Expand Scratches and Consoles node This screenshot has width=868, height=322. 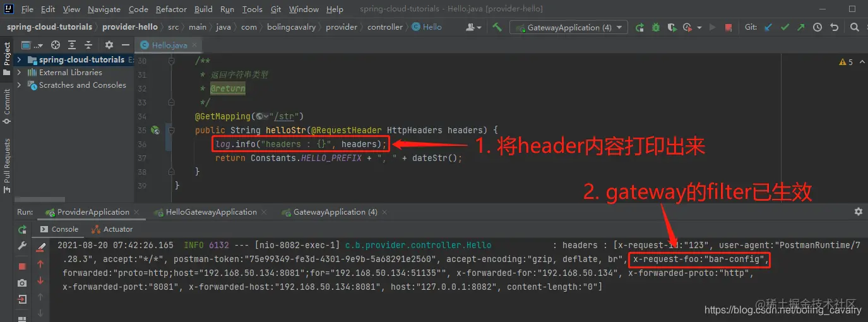pyautogui.click(x=19, y=85)
